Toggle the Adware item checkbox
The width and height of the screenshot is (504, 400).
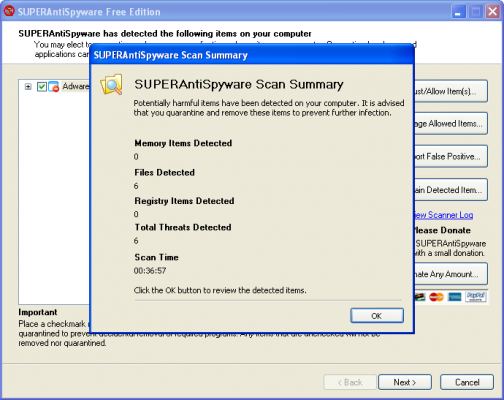pos(42,87)
